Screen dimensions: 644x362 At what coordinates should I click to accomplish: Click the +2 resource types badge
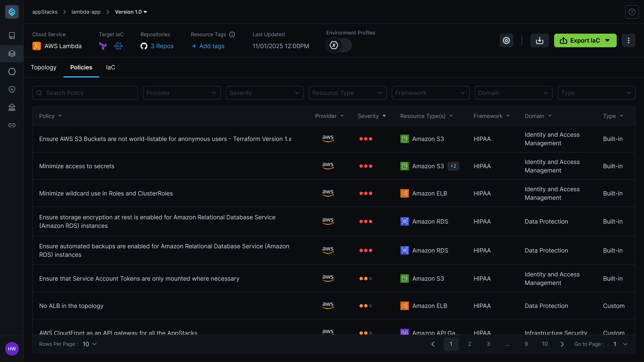[x=453, y=166]
